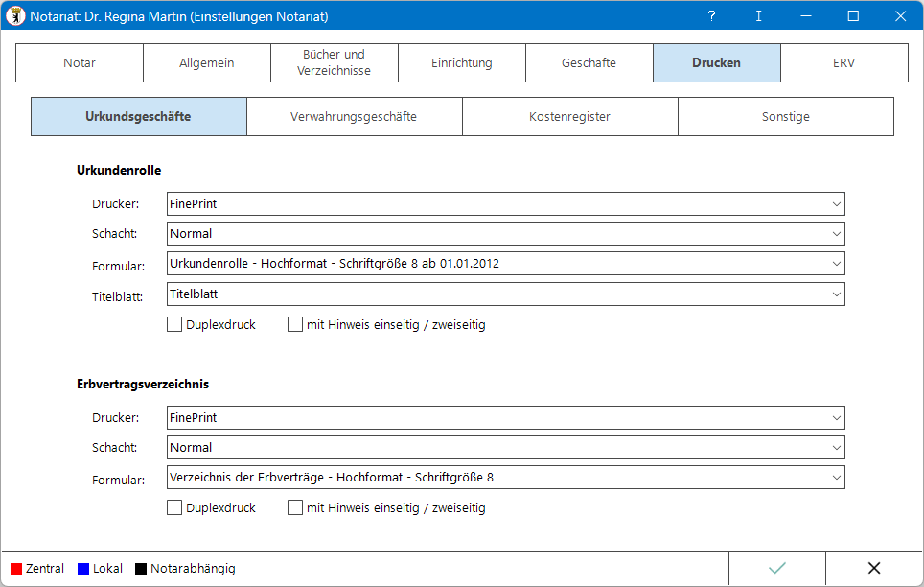Open the Einrichtung tab
This screenshot has width=924, height=587.
tap(461, 62)
